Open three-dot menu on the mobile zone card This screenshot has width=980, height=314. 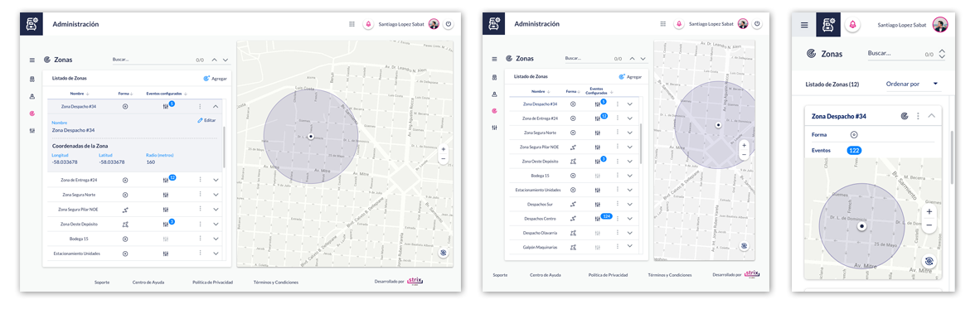(x=918, y=116)
